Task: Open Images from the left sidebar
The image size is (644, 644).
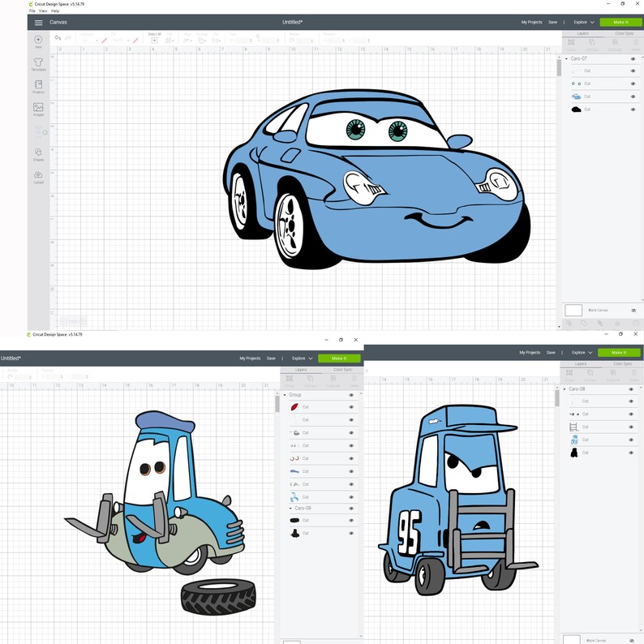Action: pyautogui.click(x=38, y=108)
